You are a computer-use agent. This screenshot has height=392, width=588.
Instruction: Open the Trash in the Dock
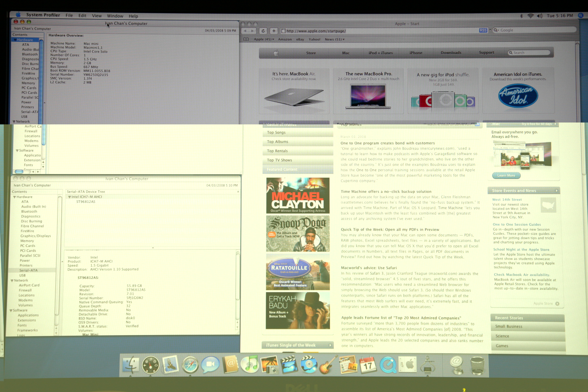point(477,366)
